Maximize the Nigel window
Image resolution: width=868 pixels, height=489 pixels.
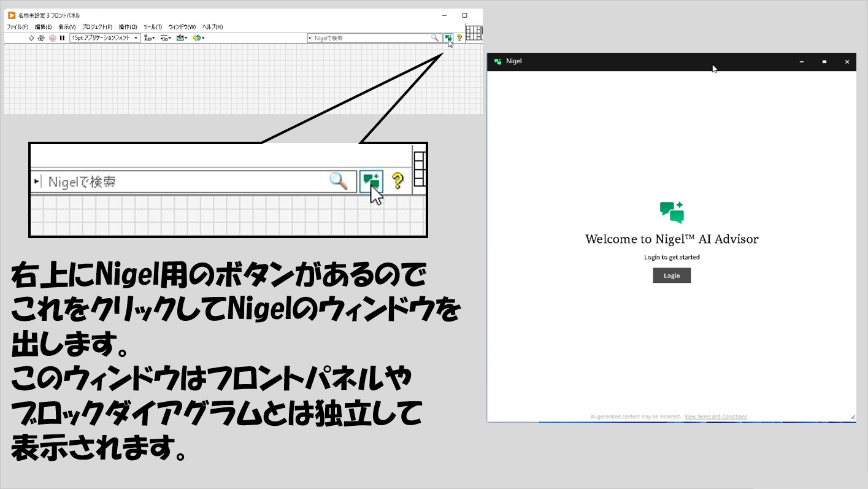click(x=824, y=62)
